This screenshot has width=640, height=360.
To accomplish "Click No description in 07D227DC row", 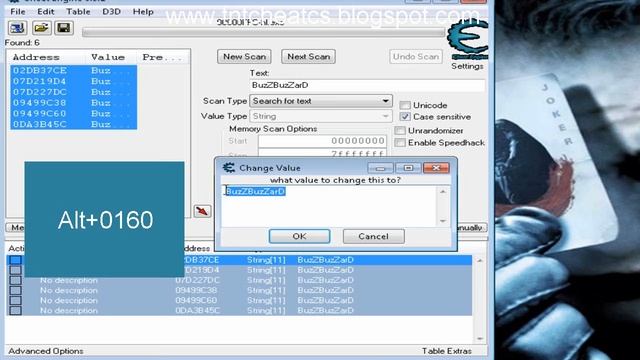I will point(69,280).
